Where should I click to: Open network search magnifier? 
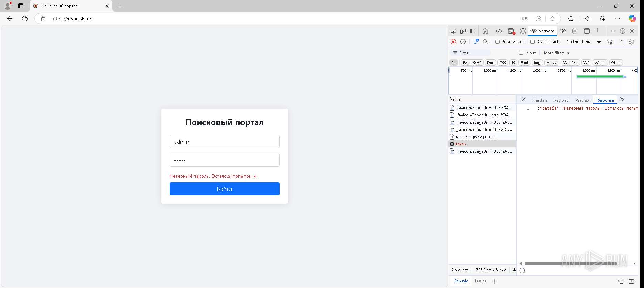(485, 42)
